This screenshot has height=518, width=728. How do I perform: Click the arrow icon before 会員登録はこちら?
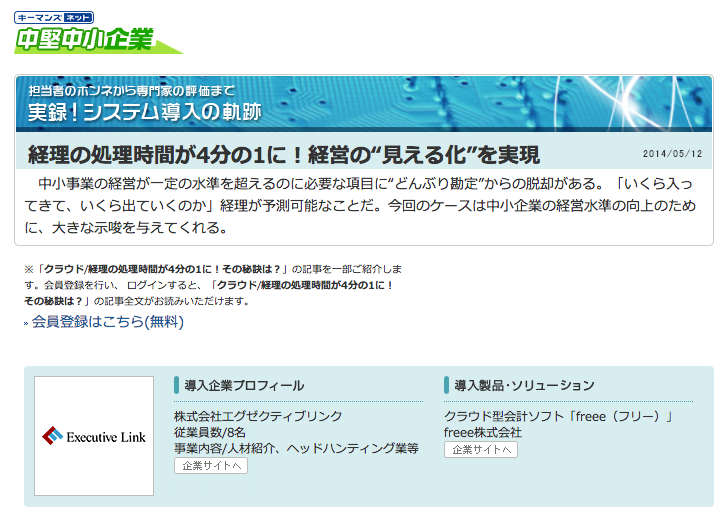(26, 323)
